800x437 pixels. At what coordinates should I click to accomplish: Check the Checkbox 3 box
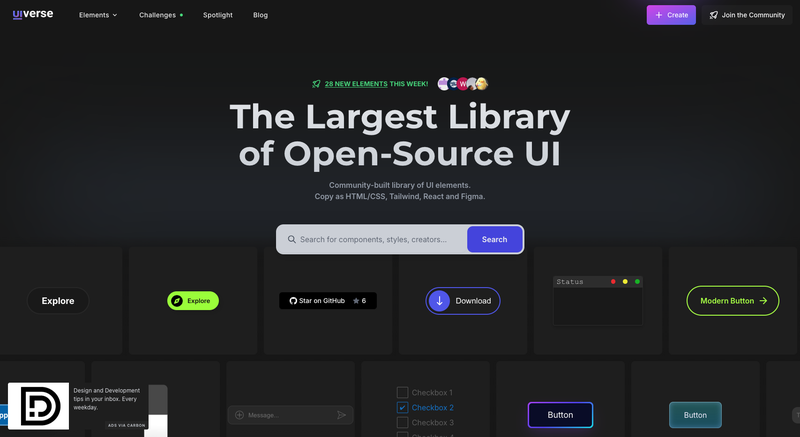tap(403, 422)
